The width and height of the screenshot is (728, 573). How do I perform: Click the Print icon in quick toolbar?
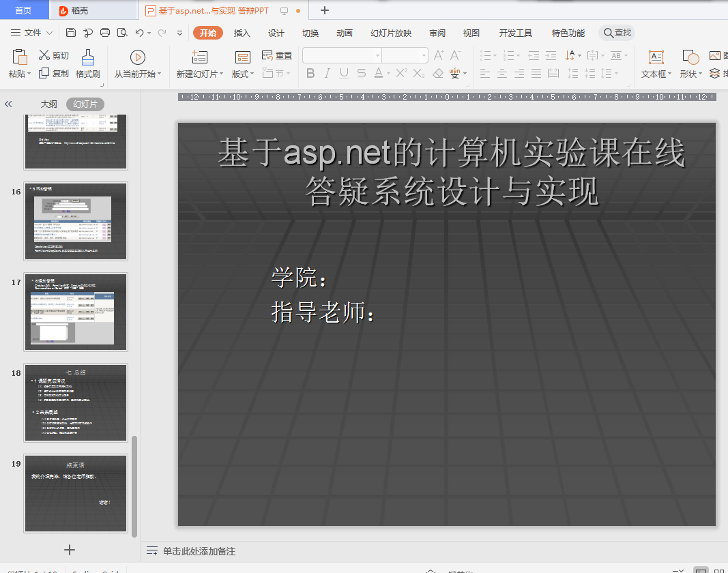tap(105, 33)
